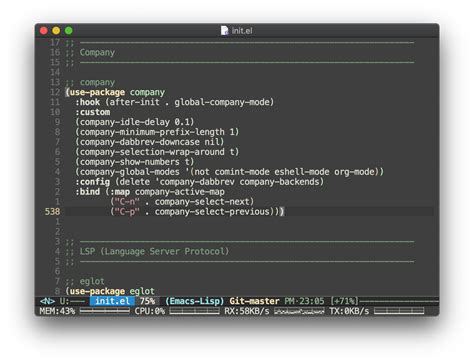This screenshot has width=474, height=362.
Task: Click company-select-previous symbol
Action: point(212,212)
